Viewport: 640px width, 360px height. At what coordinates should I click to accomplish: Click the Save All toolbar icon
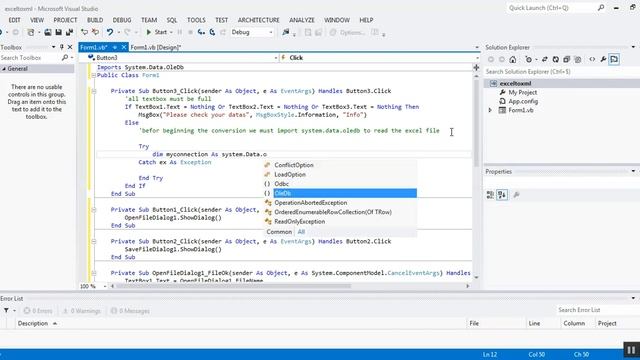tap(69, 32)
